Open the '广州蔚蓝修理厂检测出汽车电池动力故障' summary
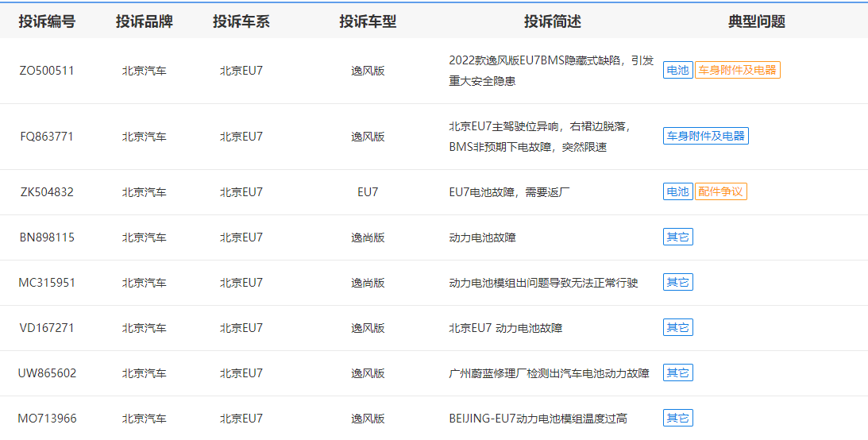The image size is (868, 440). tap(549, 373)
